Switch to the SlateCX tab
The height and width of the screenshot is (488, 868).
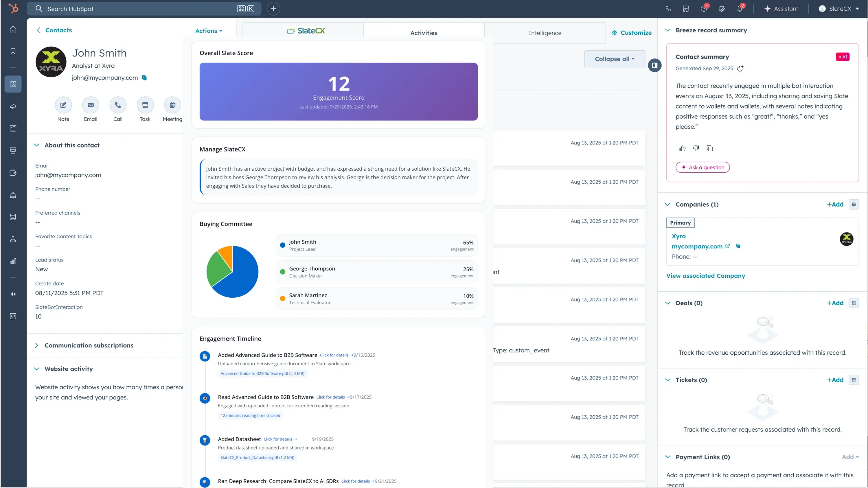(303, 31)
